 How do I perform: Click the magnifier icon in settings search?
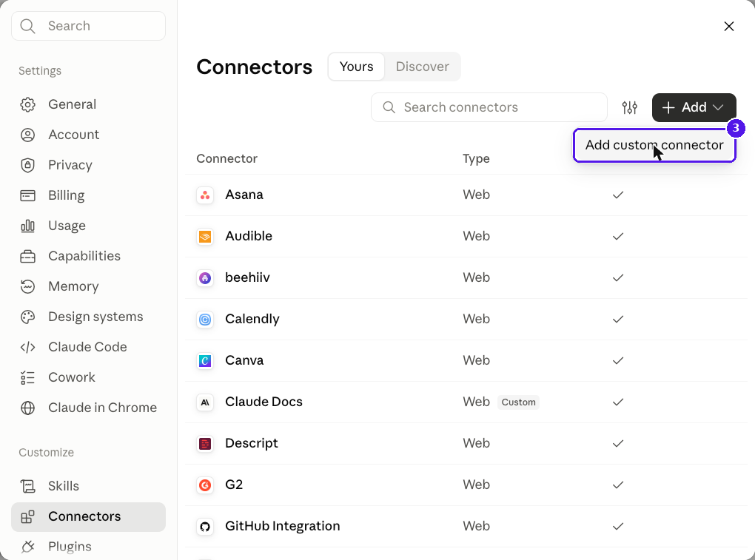[28, 26]
